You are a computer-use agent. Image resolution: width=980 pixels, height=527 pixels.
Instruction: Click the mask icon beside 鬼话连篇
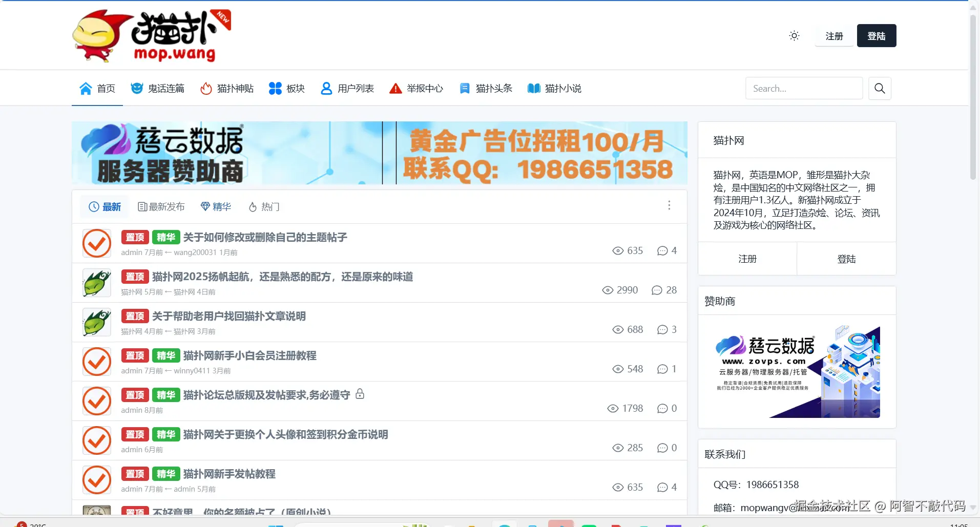click(137, 89)
